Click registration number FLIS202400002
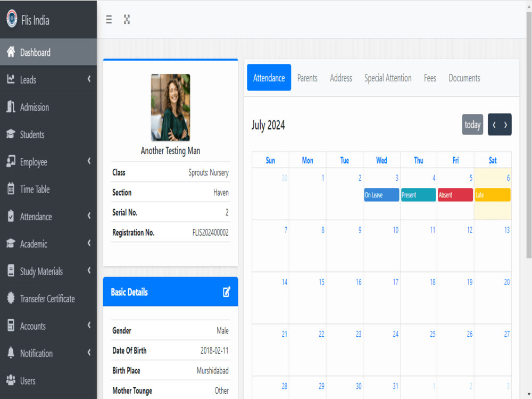 [x=210, y=232]
